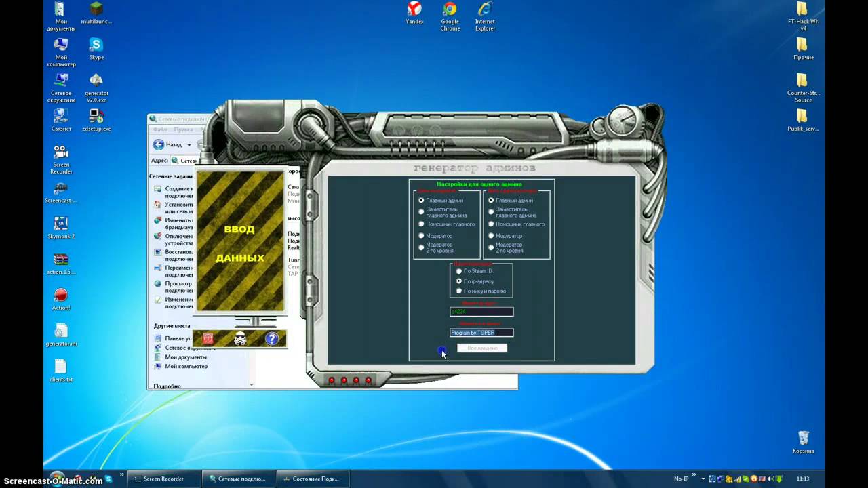This screenshot has height=488, width=868.
Task: Open Мои документы link in Другие места
Action: pyautogui.click(x=180, y=357)
